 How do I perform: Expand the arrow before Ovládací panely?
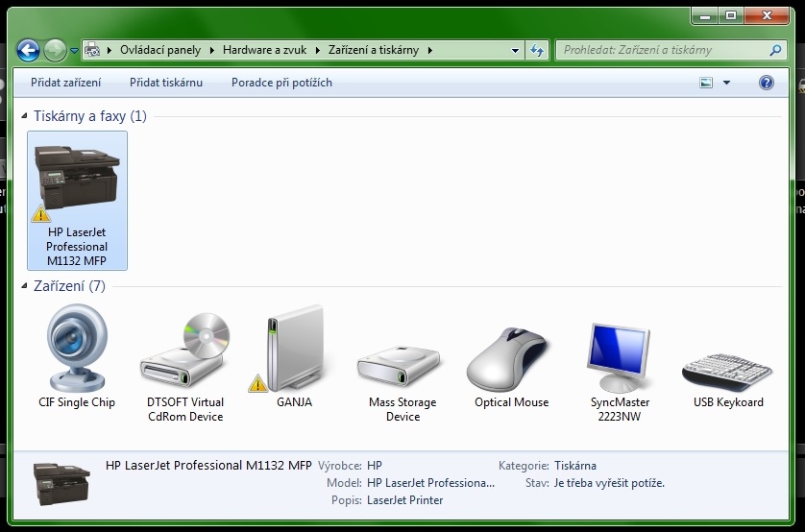[110, 50]
